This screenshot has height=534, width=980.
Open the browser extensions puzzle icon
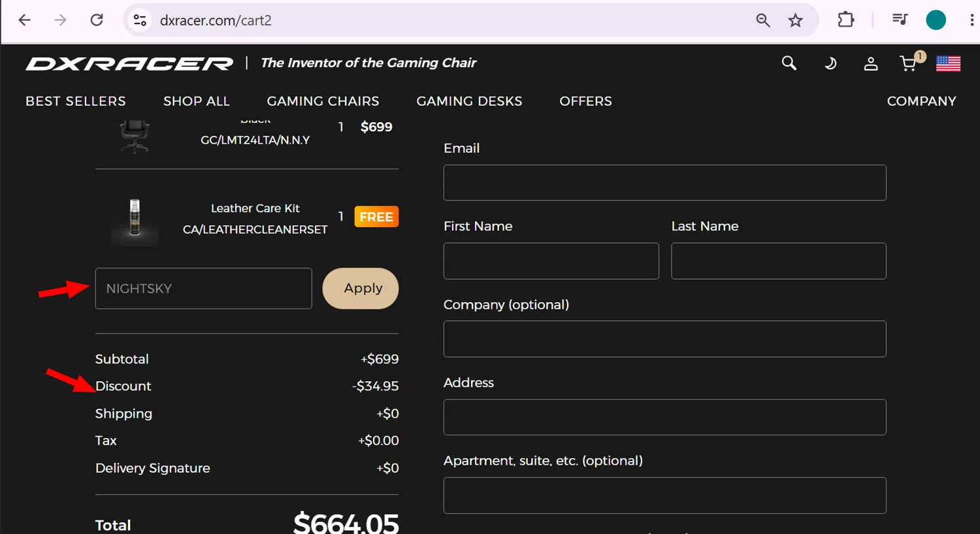pyautogui.click(x=845, y=20)
